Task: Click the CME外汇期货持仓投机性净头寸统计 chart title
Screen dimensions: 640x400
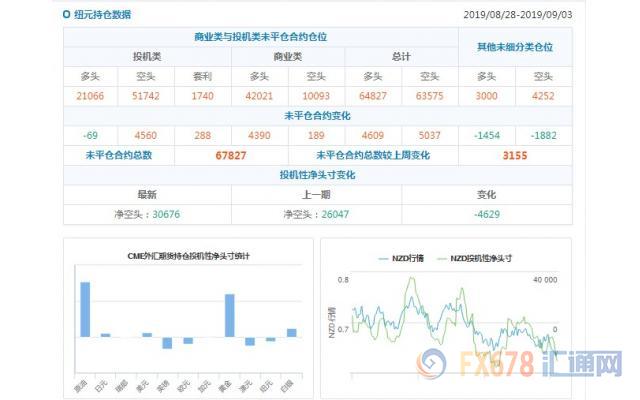Action: pos(189,256)
